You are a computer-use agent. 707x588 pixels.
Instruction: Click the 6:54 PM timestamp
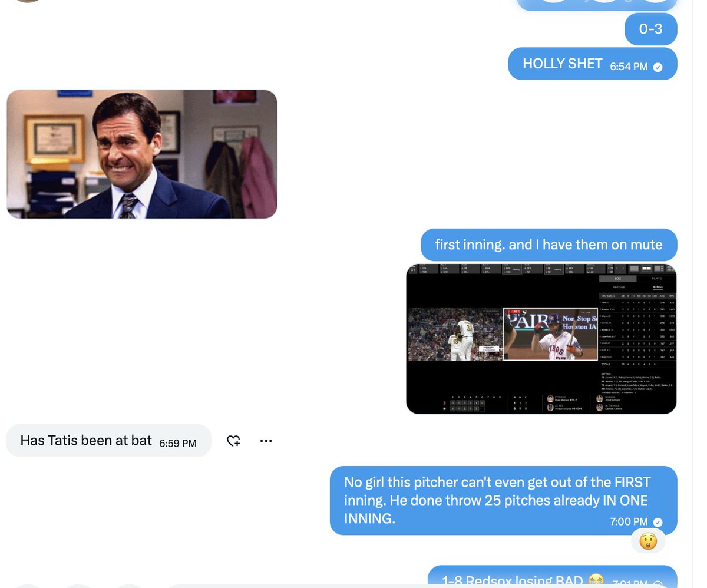[629, 67]
